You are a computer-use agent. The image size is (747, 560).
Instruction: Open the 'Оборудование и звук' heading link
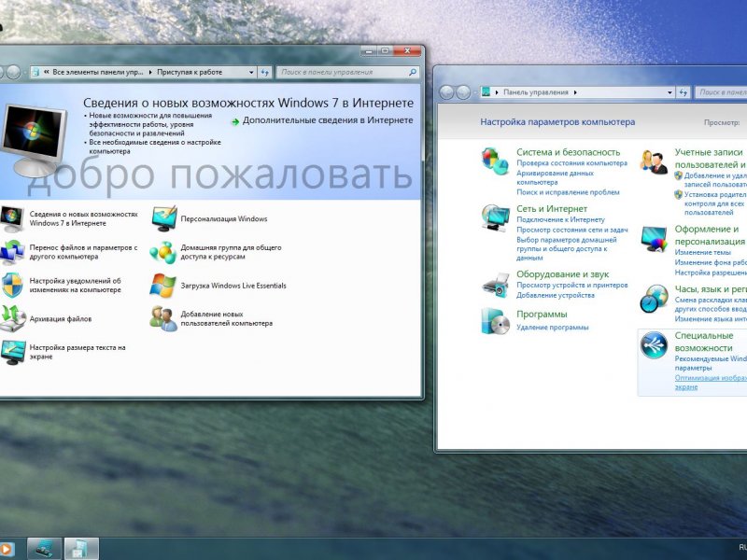tap(563, 274)
